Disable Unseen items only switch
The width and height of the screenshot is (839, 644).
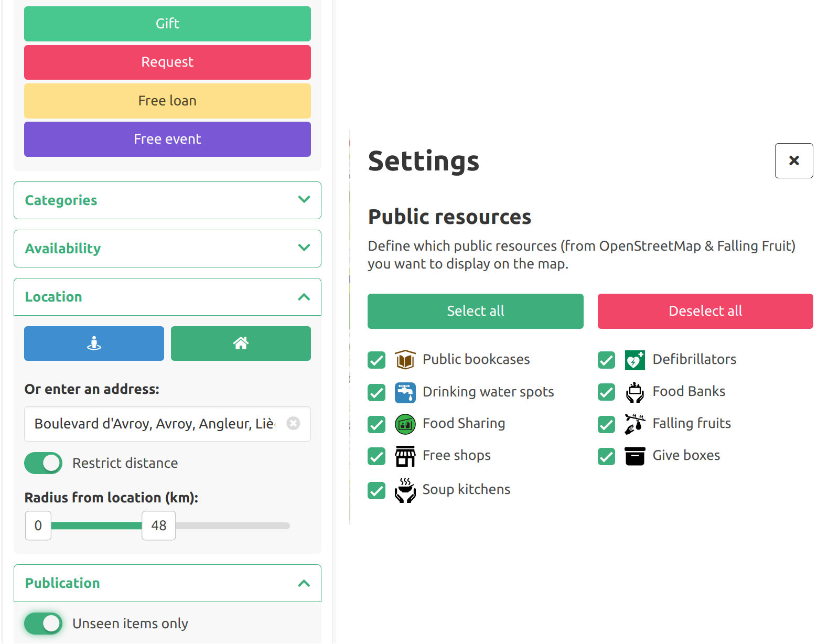43,624
